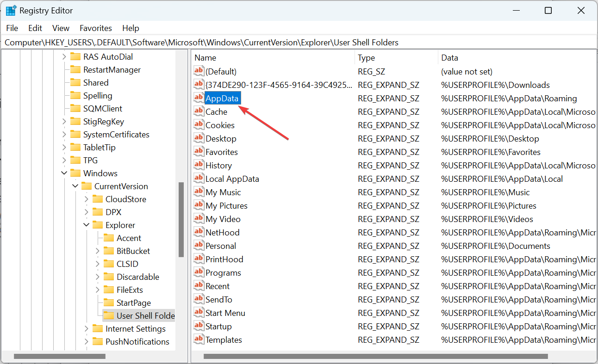Expand the RAS AutoDial key
Screen dimensions: 598x364
tap(64, 57)
